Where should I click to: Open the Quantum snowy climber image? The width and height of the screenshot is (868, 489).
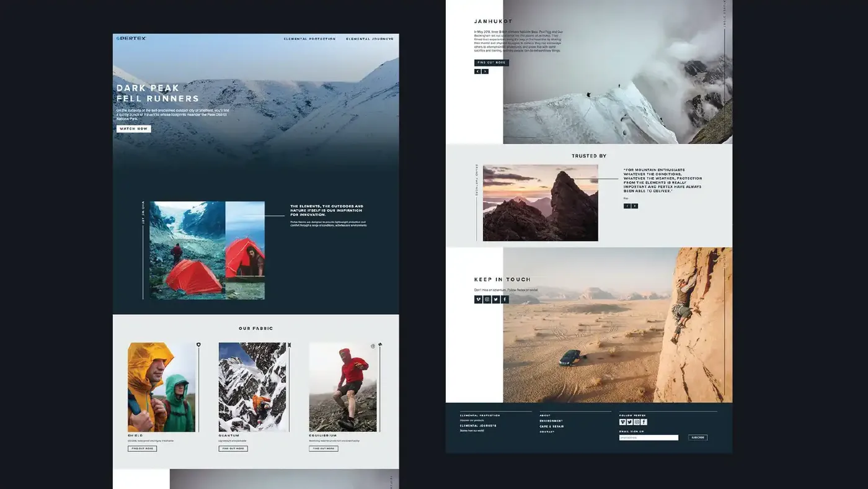tap(252, 387)
